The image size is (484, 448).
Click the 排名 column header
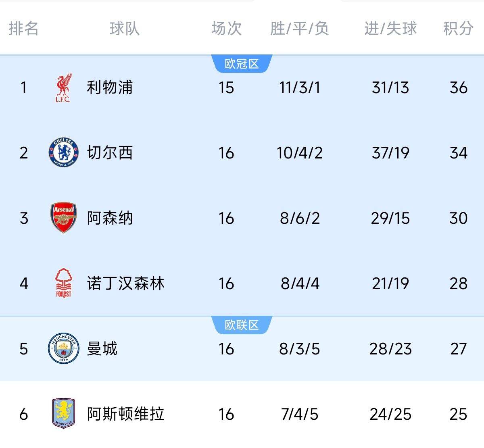pos(23,29)
